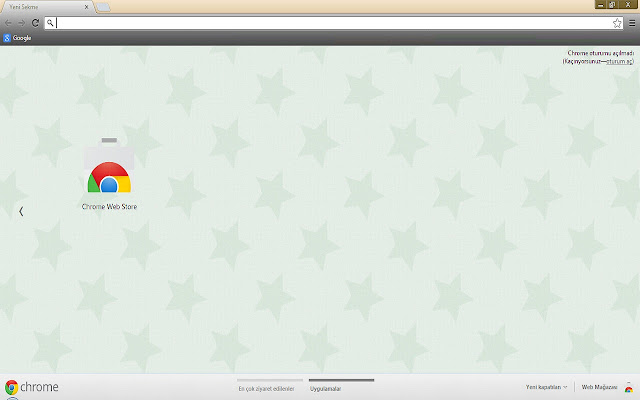Restore the browser window size
Screen dimensions: 640x400
[612, 5]
